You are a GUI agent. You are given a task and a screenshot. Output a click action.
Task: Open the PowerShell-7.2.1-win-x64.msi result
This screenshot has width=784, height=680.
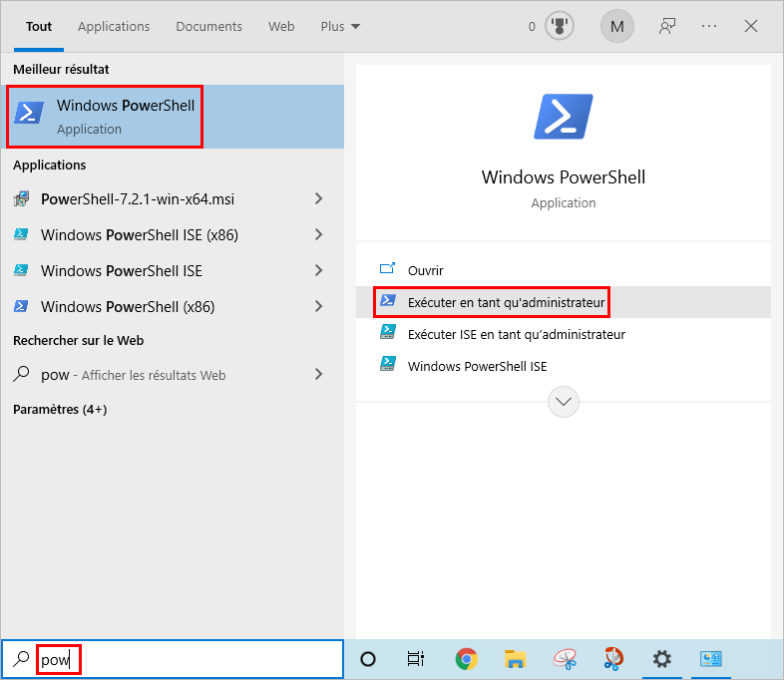coord(173,198)
